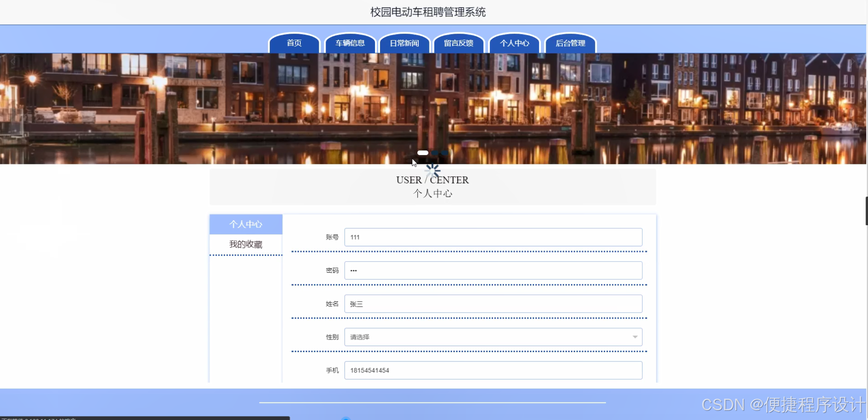Open the 首页 navigation tab
Viewport: 868px width, 420px height.
(294, 43)
